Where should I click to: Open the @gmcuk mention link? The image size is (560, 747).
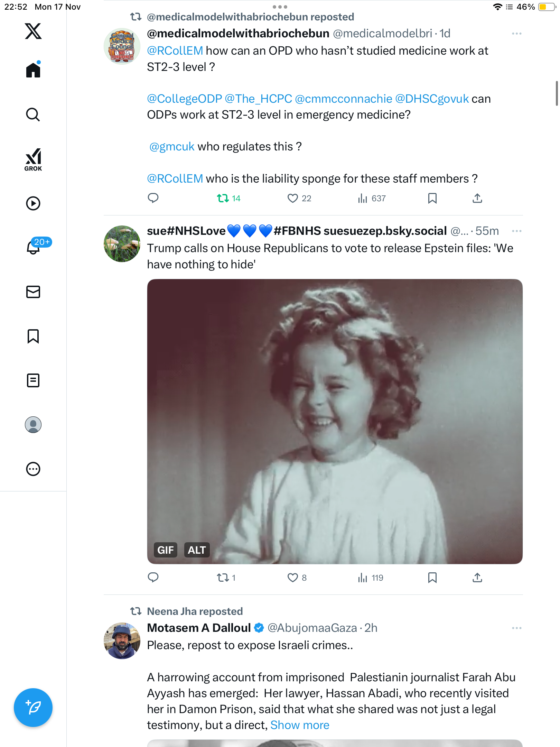click(172, 147)
